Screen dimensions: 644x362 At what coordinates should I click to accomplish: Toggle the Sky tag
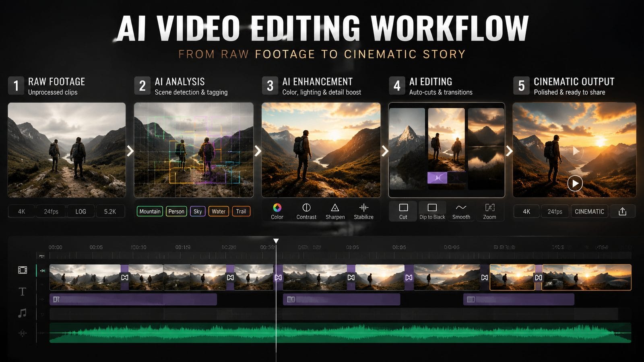[x=198, y=211]
